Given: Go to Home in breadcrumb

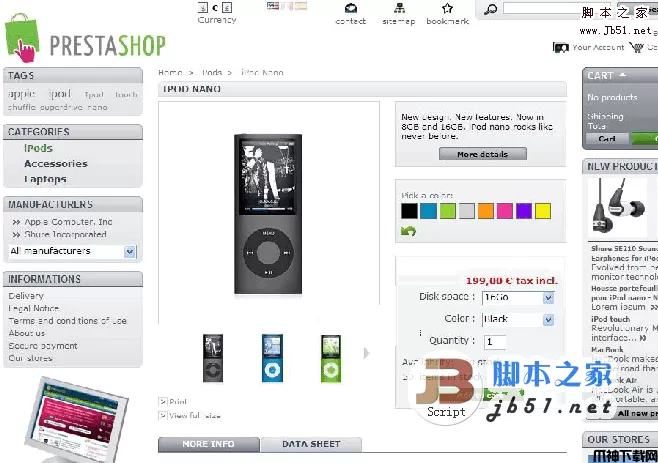Looking at the screenshot, I should point(170,73).
